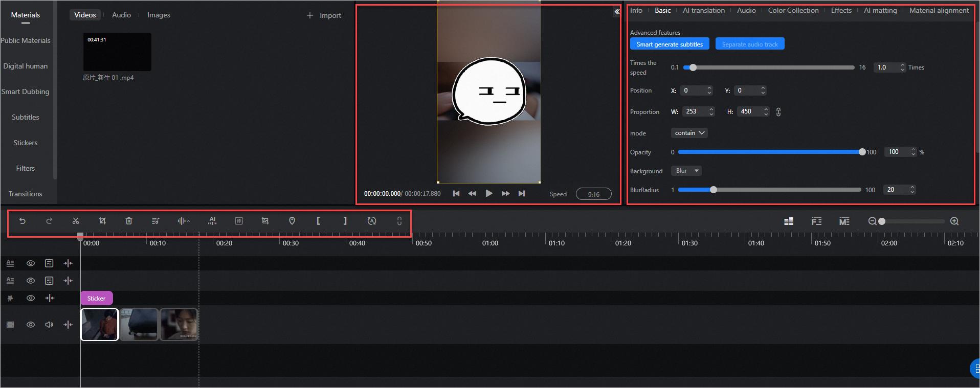The width and height of the screenshot is (980, 388).
Task: Click the Separate audio track button
Action: pos(750,44)
